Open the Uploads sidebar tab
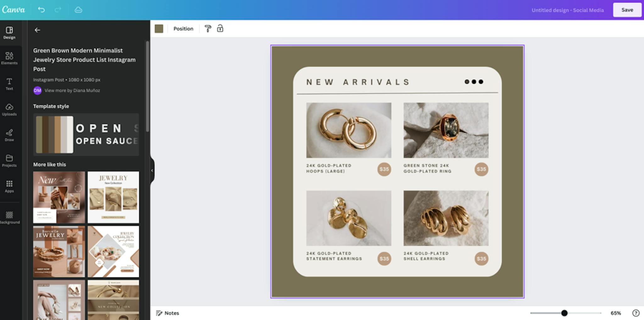The width and height of the screenshot is (644, 320). click(x=9, y=110)
